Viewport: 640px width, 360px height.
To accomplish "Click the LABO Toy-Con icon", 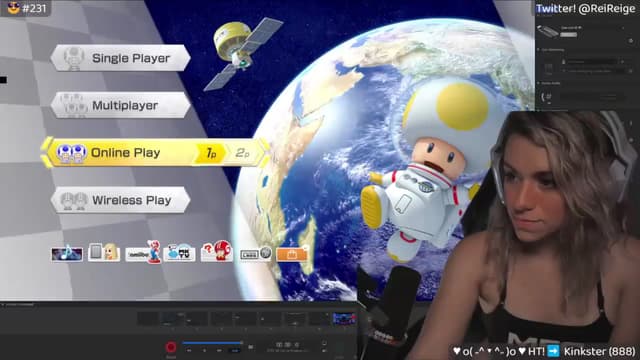I will [x=255, y=254].
